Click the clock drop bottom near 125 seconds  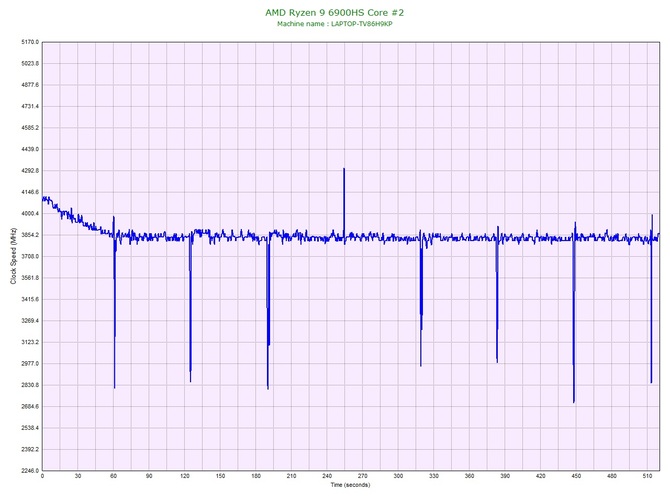[x=191, y=381]
